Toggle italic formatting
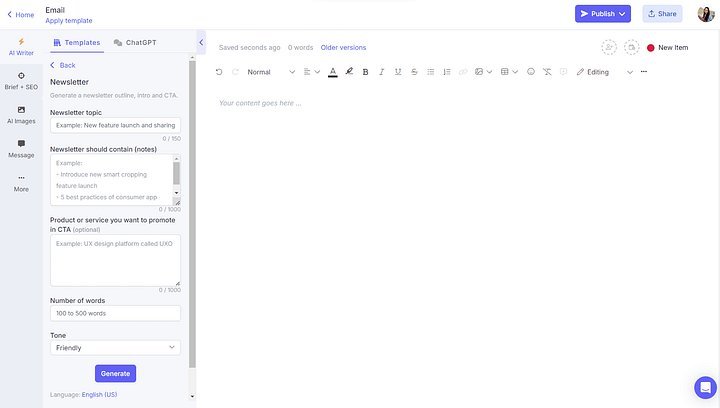 click(382, 72)
